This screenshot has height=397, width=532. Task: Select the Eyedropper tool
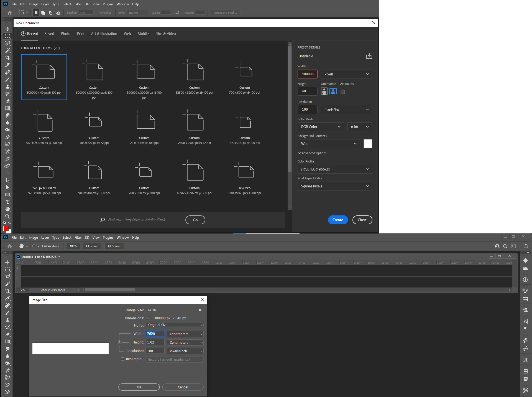(x=7, y=65)
